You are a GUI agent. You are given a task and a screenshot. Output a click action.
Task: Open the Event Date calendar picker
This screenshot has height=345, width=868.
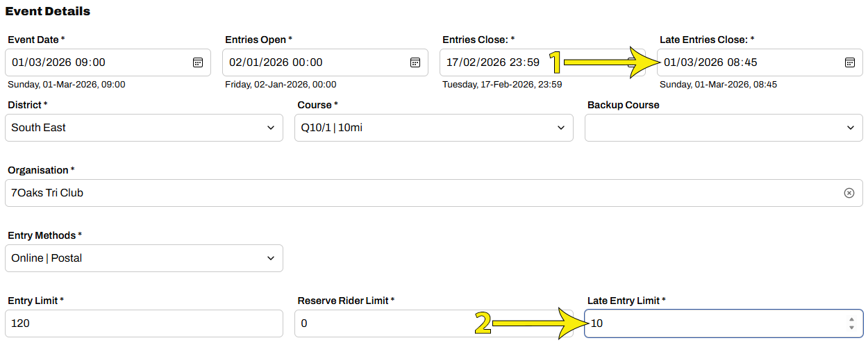(198, 62)
